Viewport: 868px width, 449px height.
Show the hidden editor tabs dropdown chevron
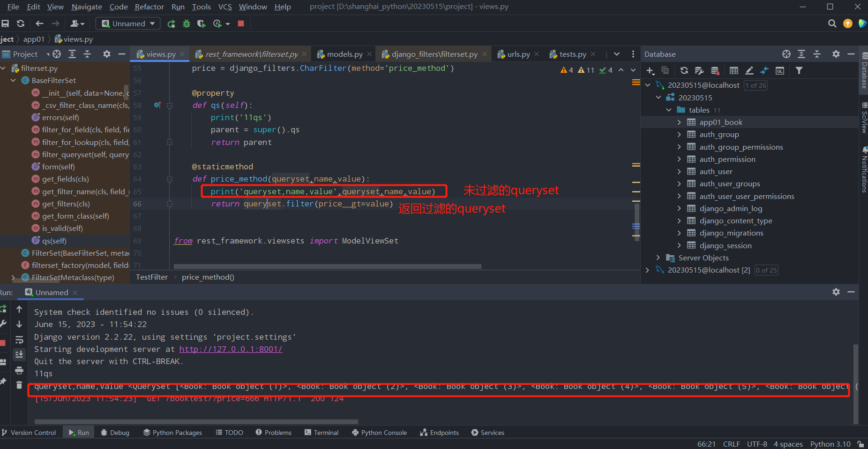[x=617, y=54]
